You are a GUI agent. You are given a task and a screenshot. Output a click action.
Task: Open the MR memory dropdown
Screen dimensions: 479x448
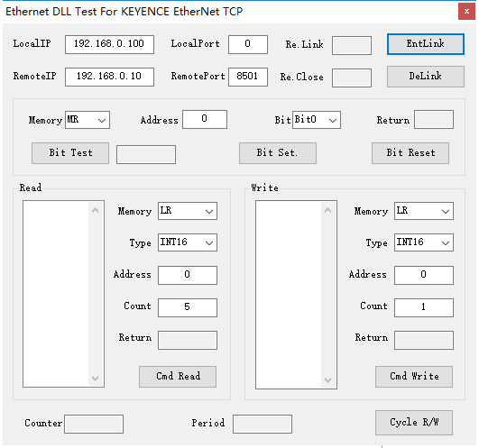[88, 120]
